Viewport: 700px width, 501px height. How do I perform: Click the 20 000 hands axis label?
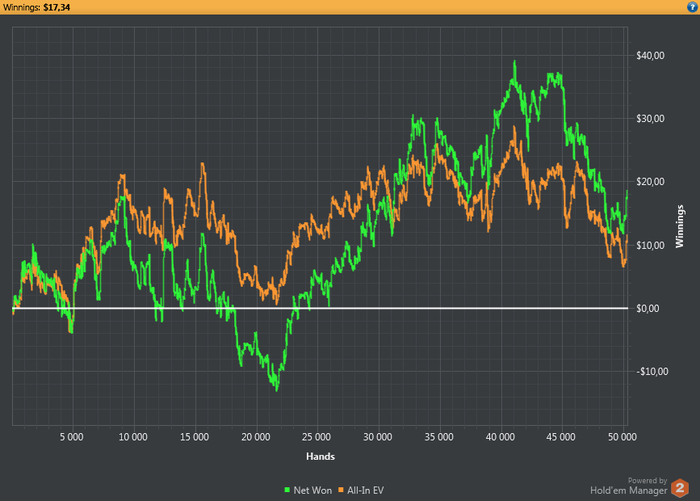click(255, 437)
